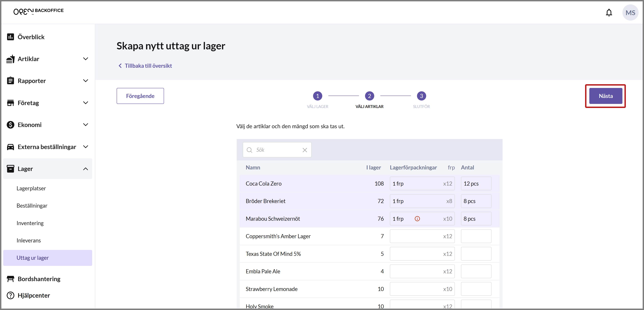Image resolution: width=644 pixels, height=310 pixels.
Task: Click Embla Pale Ale antal field
Action: click(476, 271)
